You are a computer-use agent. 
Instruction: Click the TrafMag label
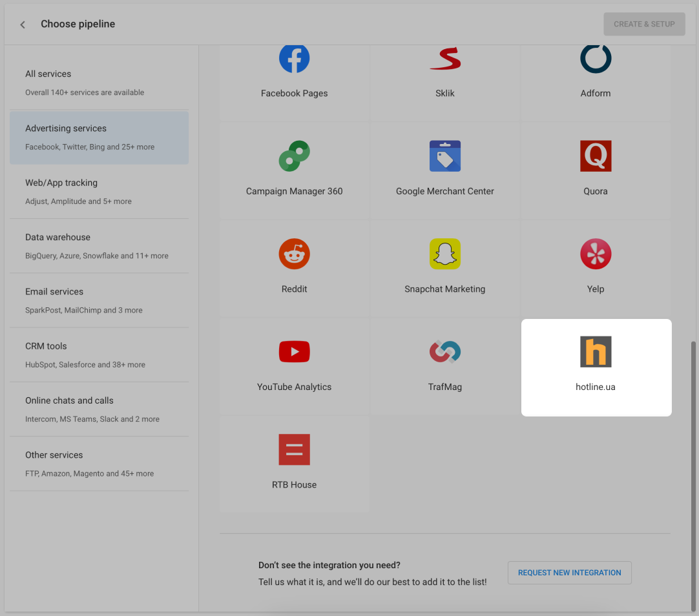(x=445, y=387)
